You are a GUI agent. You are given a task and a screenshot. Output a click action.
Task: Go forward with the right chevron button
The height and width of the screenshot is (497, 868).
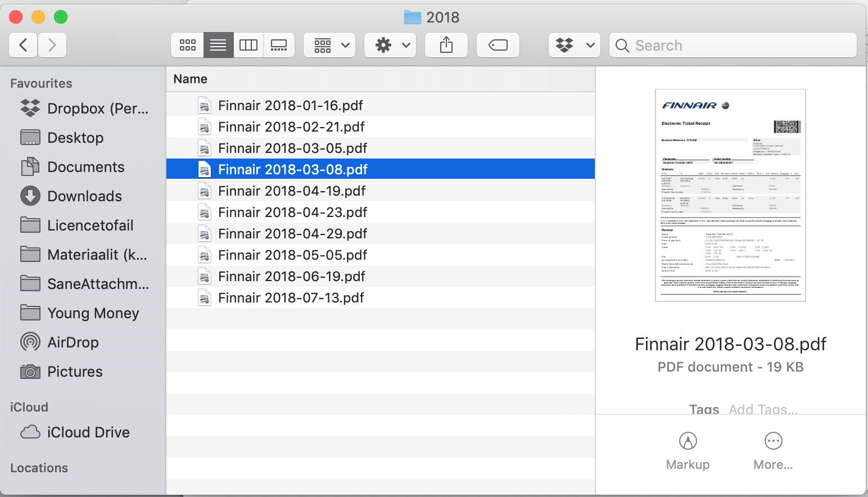click(52, 45)
